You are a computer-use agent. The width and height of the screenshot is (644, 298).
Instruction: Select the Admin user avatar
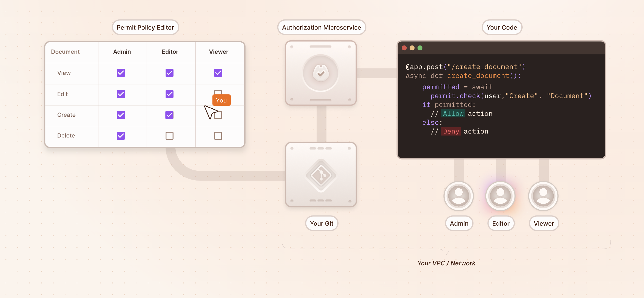point(459,196)
